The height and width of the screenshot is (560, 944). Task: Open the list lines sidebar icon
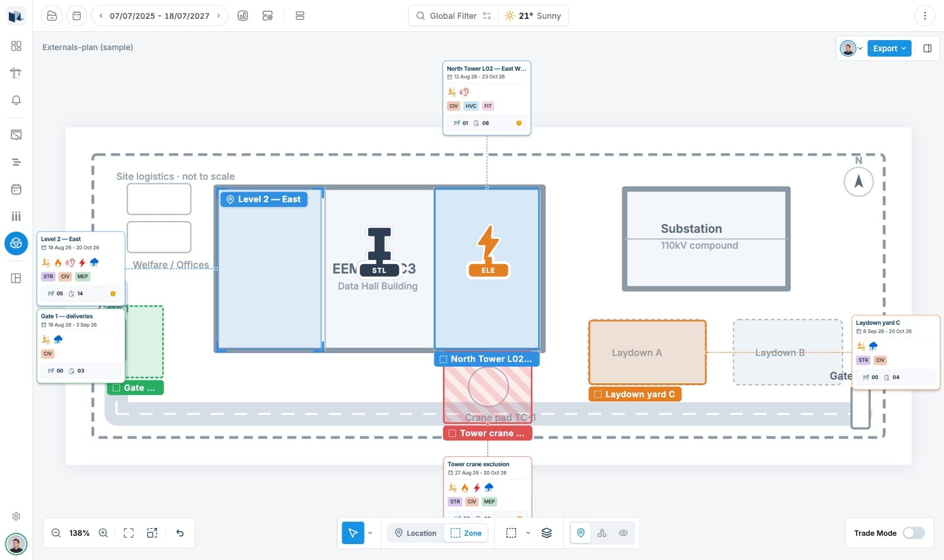[16, 162]
